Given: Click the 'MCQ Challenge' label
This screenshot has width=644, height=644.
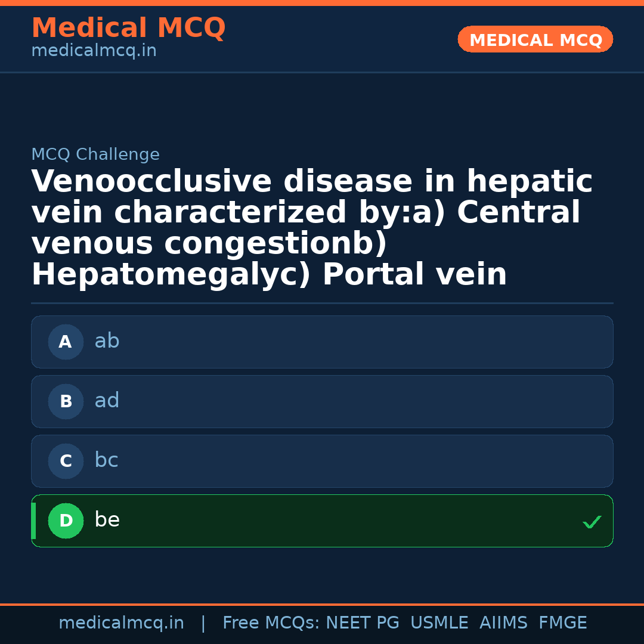Looking at the screenshot, I should [x=95, y=154].
